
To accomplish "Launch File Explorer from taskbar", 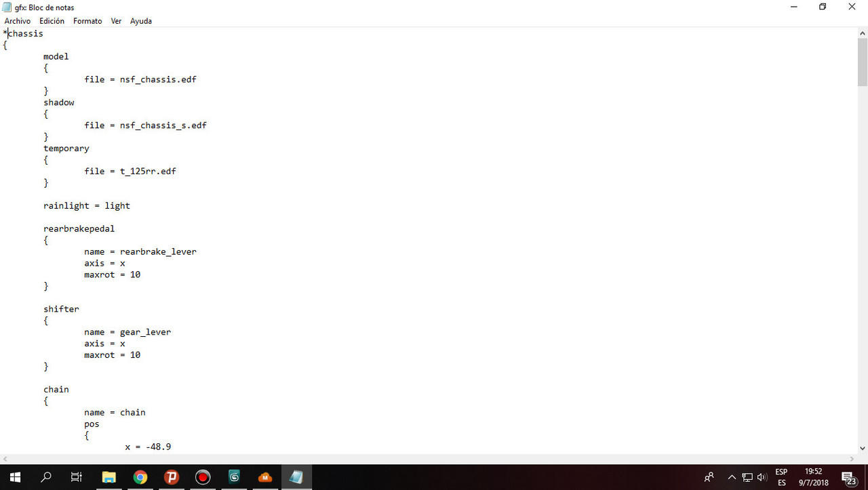I will coord(108,477).
